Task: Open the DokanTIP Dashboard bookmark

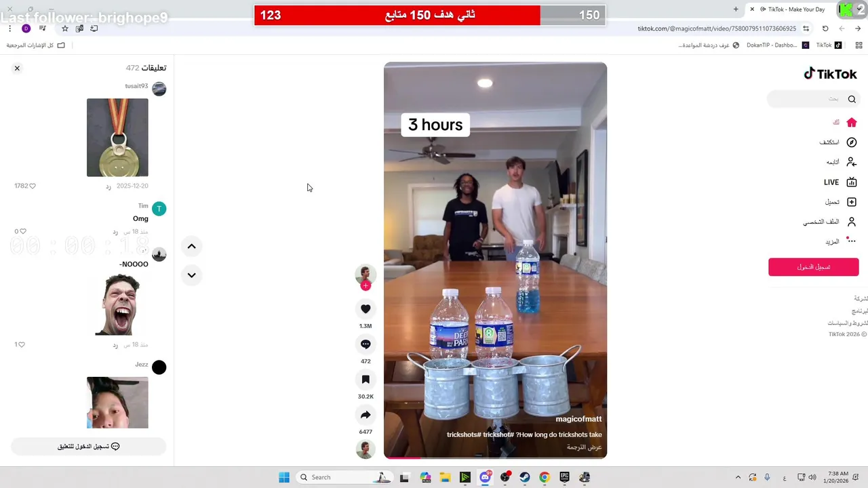Action: coord(777,45)
